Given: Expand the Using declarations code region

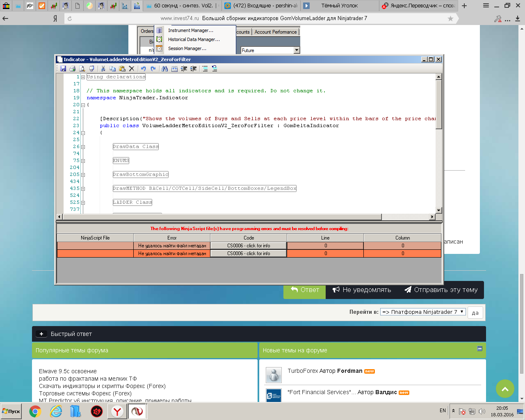Looking at the screenshot, I should tap(83, 77).
